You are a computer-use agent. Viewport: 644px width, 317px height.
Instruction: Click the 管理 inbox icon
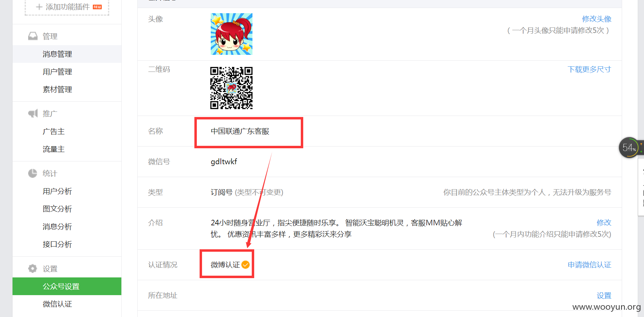tap(33, 36)
